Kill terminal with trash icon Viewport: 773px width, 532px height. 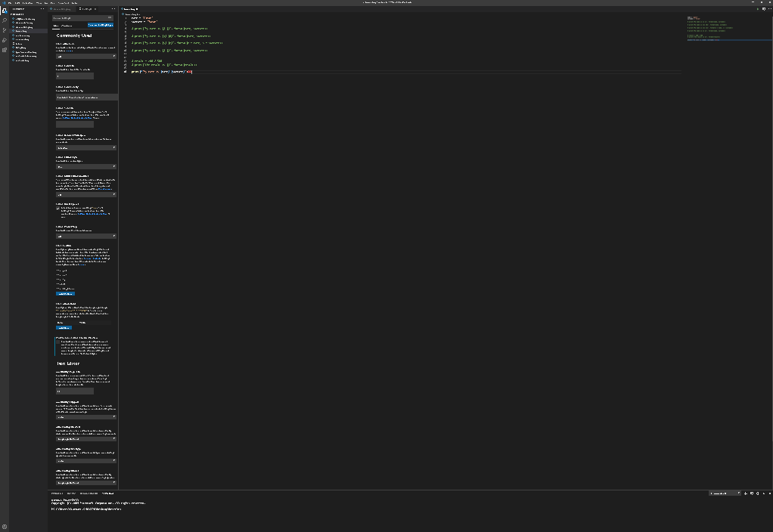(758, 493)
